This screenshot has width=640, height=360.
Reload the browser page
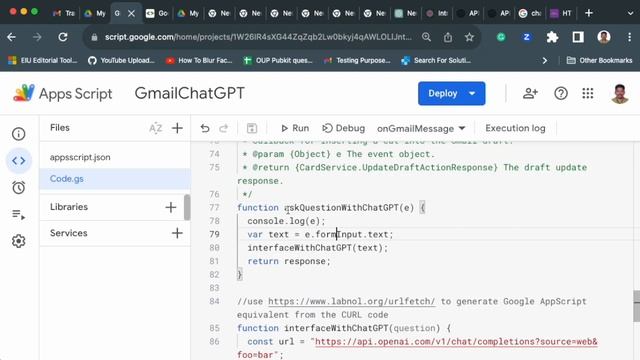(63, 37)
